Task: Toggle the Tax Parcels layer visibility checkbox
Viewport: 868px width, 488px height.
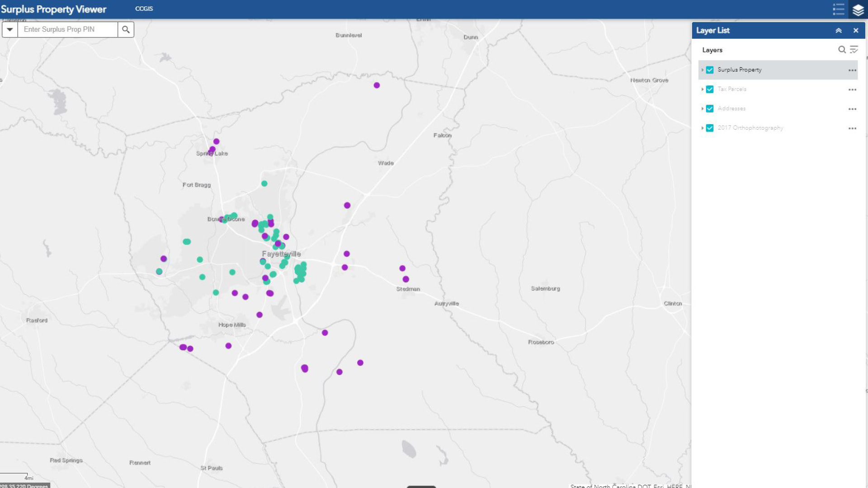Action: [x=710, y=89]
